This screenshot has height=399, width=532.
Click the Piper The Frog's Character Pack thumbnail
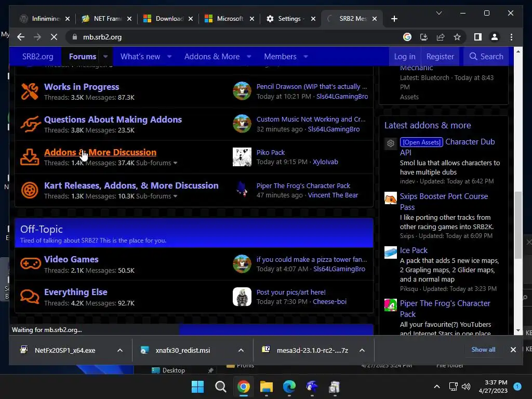[391, 305]
